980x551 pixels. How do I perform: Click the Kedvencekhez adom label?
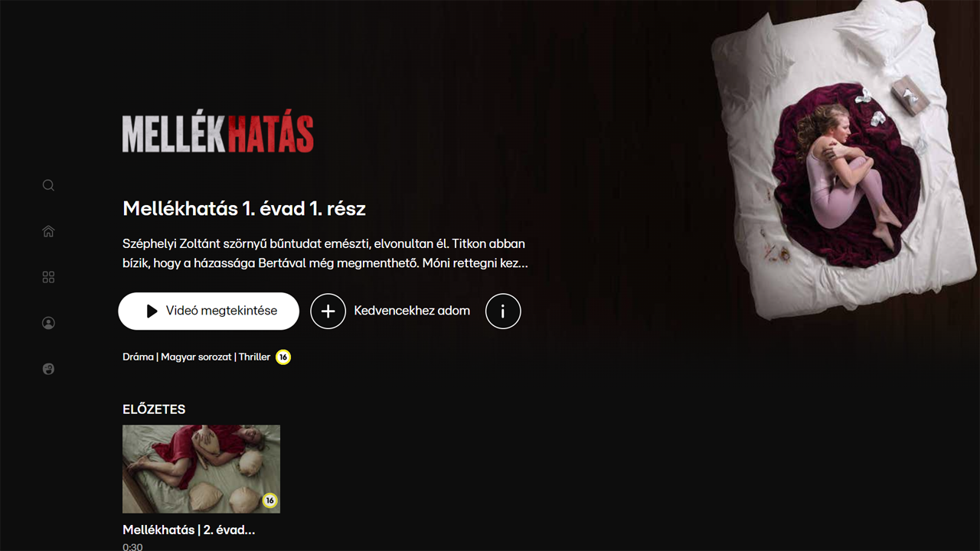[x=412, y=311]
